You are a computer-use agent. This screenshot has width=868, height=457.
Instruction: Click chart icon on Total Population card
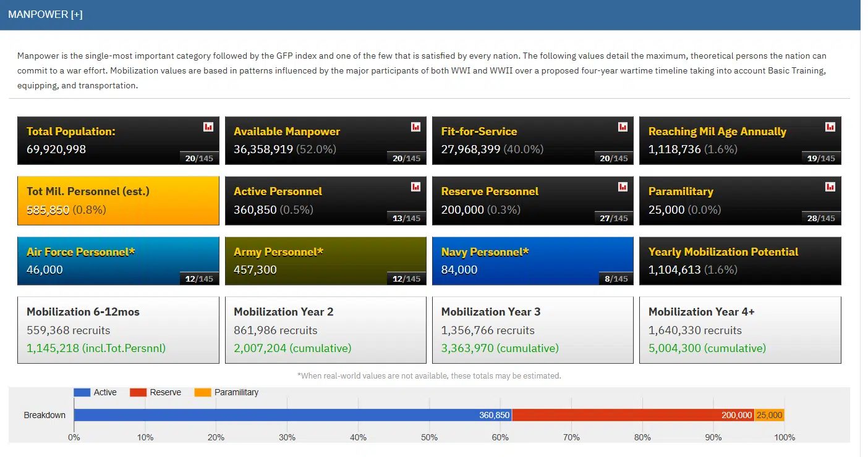click(208, 127)
